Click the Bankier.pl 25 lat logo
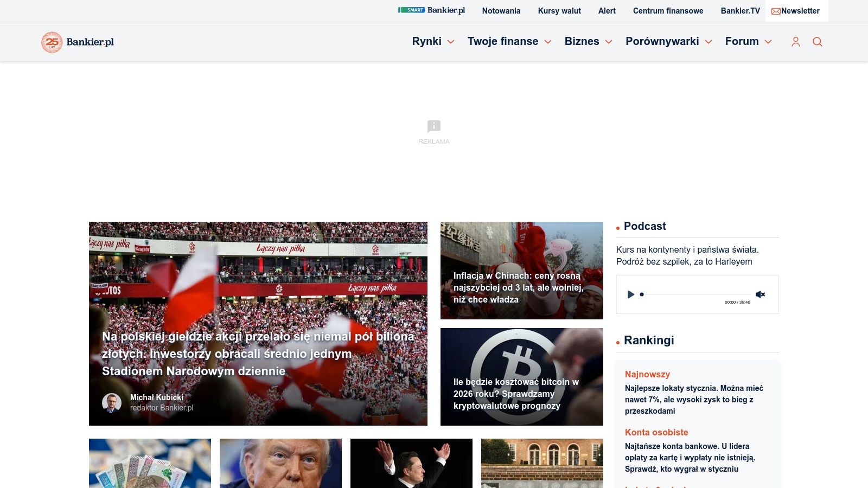The image size is (868, 488). [x=78, y=42]
